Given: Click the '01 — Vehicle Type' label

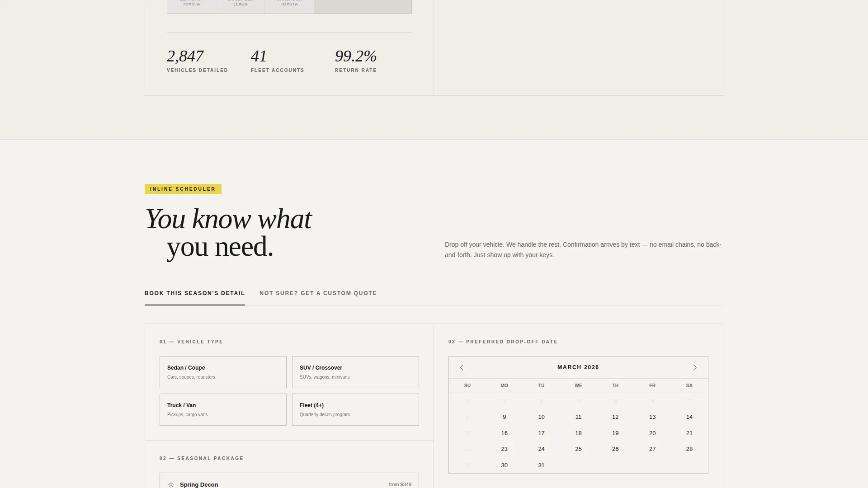Looking at the screenshot, I should 191,342.
